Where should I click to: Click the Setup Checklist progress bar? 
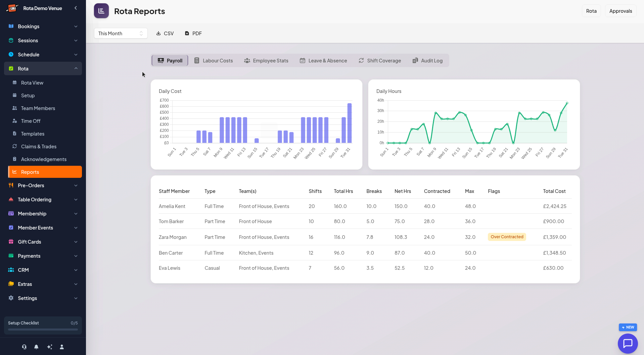click(x=43, y=329)
